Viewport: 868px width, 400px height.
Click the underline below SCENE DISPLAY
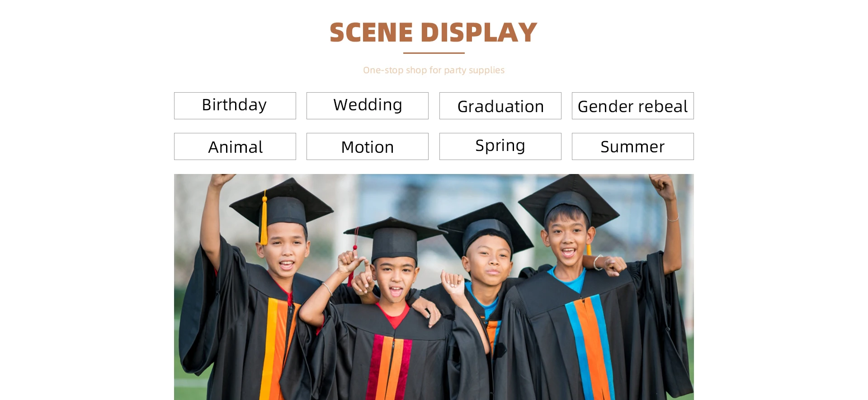434,53
